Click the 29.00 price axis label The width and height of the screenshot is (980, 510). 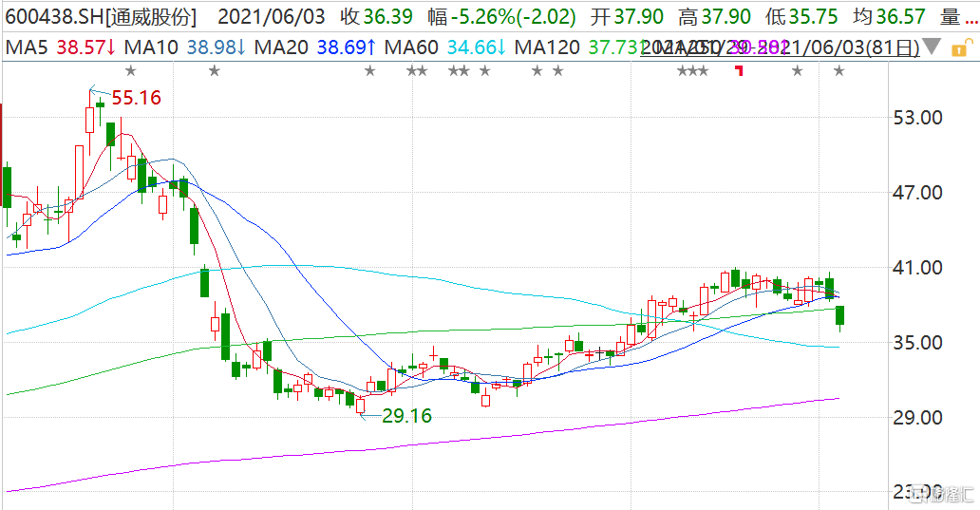(918, 418)
